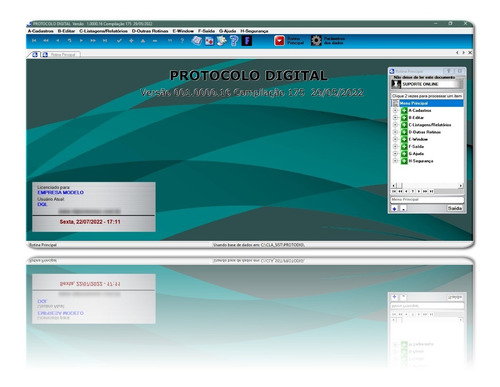Screen dimensions: 500x387
Task: Open the notebook pages toolbar icon
Action: click(197, 41)
